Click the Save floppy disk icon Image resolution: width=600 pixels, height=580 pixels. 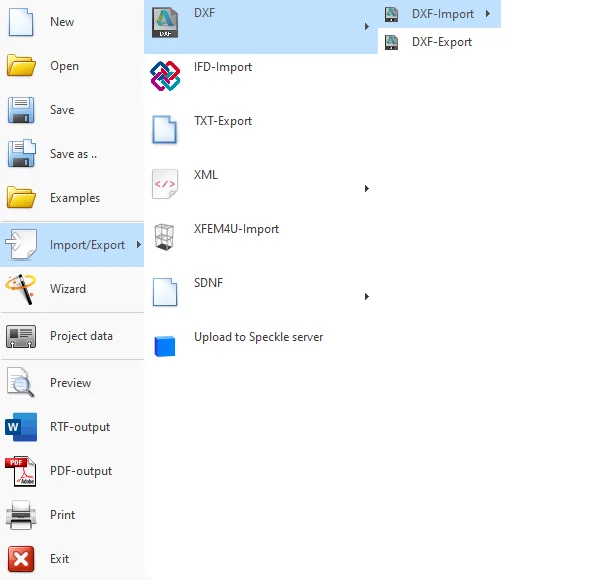(21, 110)
